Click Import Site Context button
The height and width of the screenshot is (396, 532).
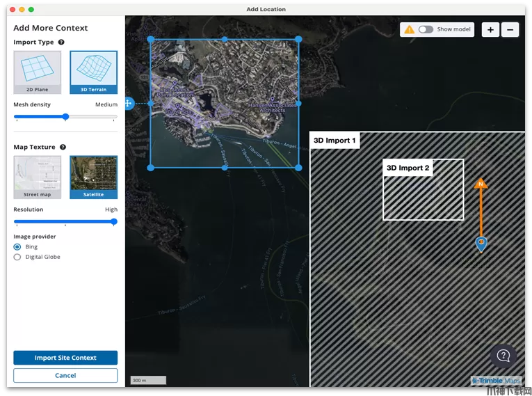pyautogui.click(x=65, y=358)
